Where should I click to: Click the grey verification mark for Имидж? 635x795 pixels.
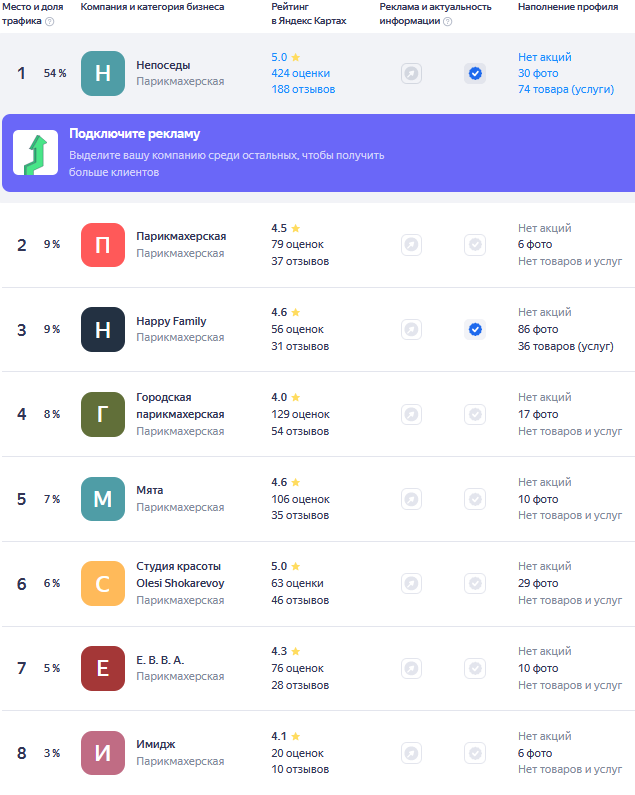pos(475,753)
